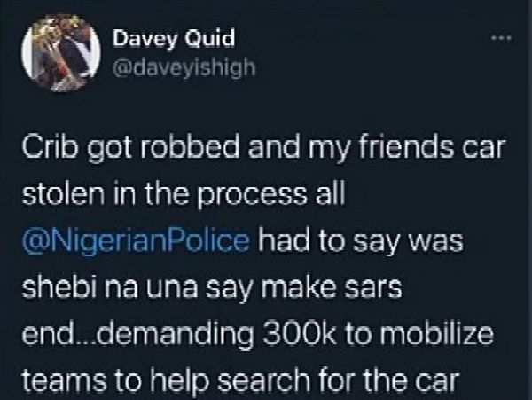Select the line 'shebi na una say make sars'
The image size is (532, 400).
coord(212,287)
